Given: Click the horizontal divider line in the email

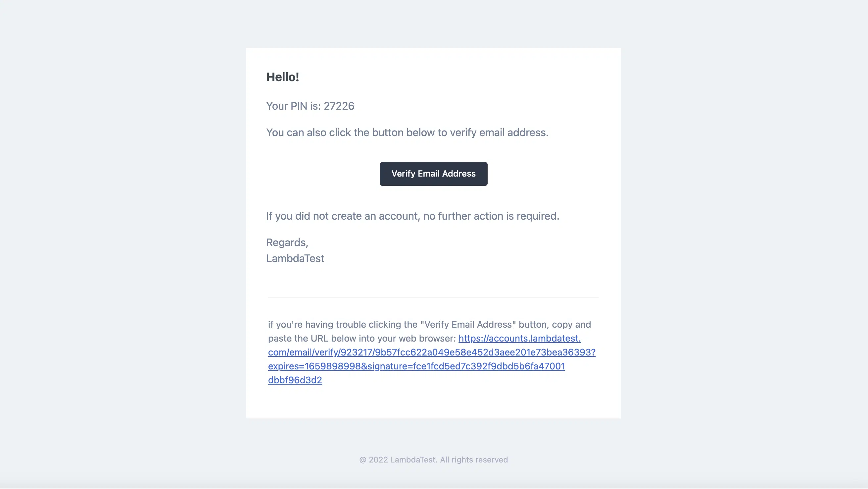Looking at the screenshot, I should [x=433, y=297].
